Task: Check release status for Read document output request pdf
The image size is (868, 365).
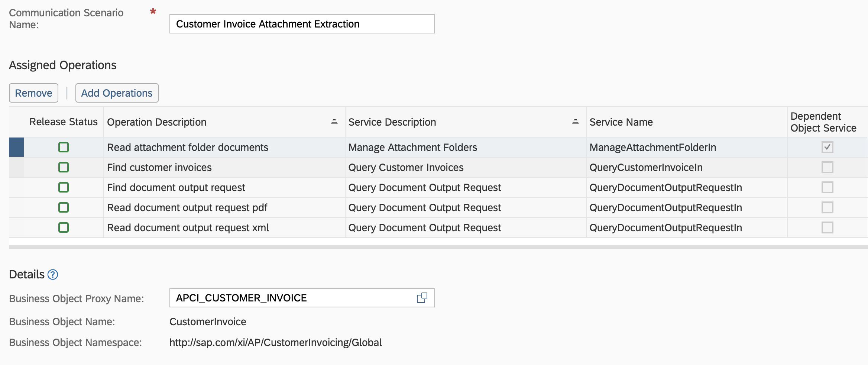Action: point(63,207)
